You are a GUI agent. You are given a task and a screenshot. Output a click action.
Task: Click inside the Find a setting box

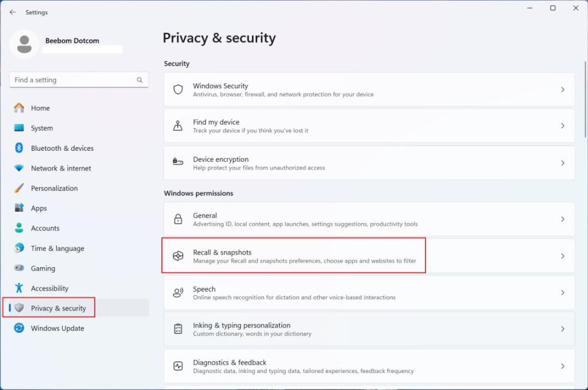tap(75, 80)
